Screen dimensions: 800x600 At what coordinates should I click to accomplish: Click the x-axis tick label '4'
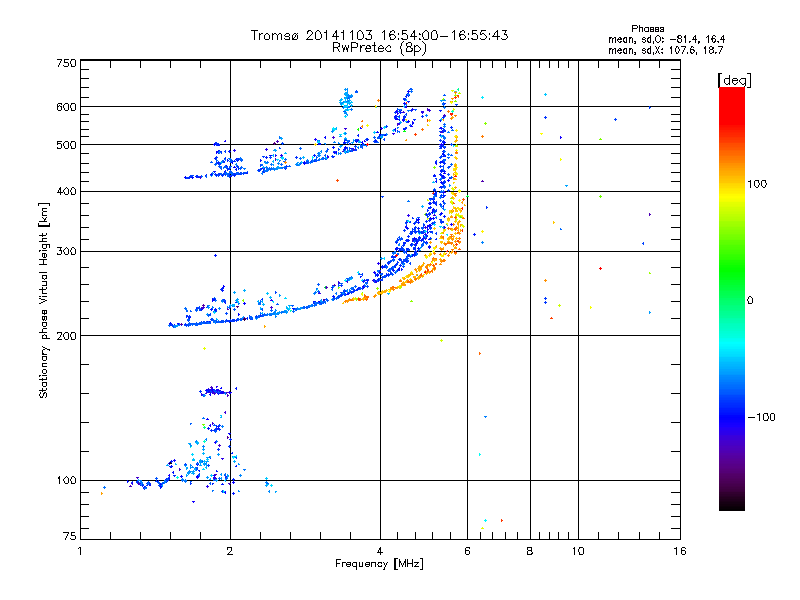(x=380, y=551)
